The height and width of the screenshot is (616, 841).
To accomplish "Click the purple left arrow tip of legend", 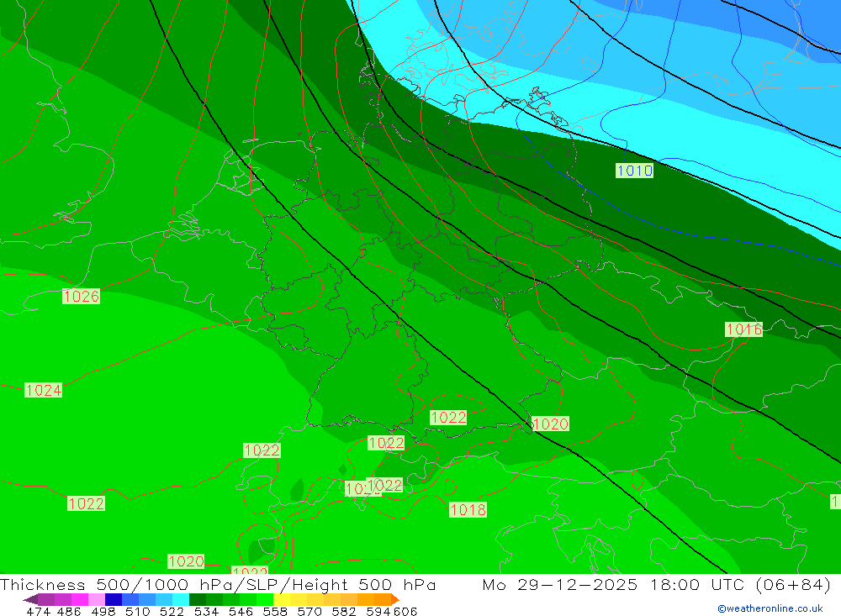I will 30,599.
